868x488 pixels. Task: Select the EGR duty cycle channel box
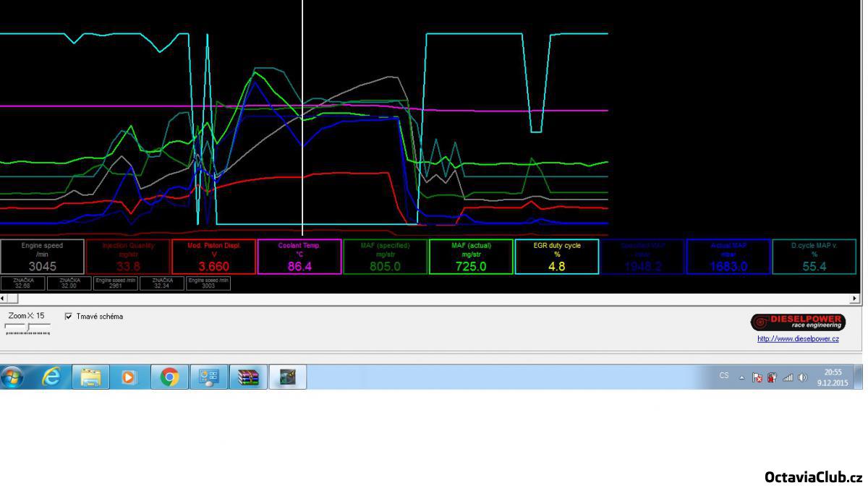557,257
